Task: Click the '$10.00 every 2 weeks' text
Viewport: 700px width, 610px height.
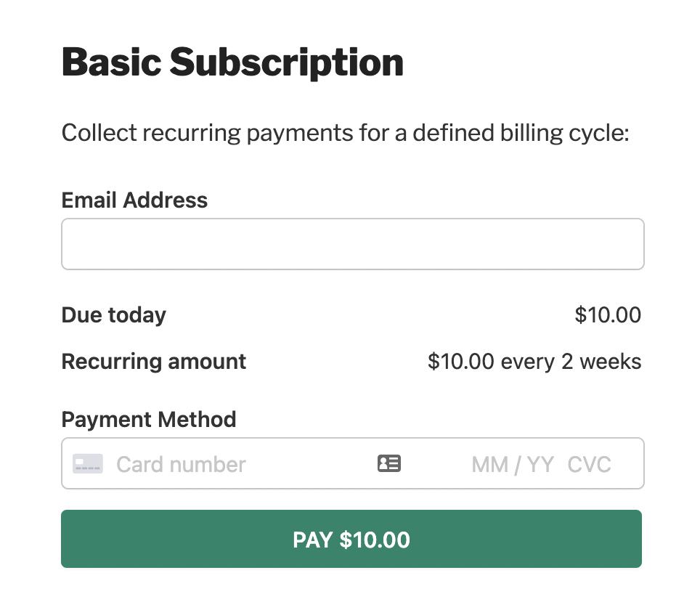Action: [534, 362]
